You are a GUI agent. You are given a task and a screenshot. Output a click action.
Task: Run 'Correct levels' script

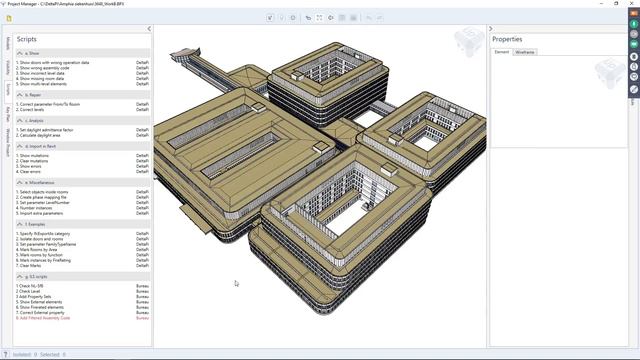(x=30, y=109)
